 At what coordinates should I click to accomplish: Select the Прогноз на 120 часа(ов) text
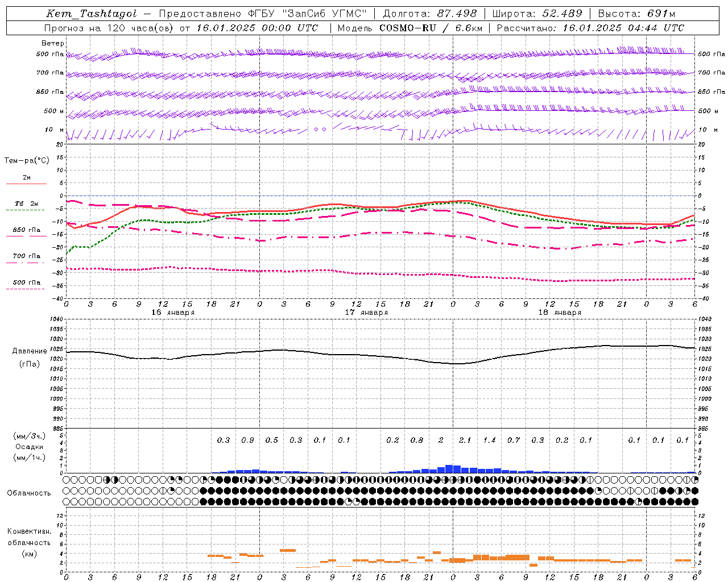tap(109, 28)
